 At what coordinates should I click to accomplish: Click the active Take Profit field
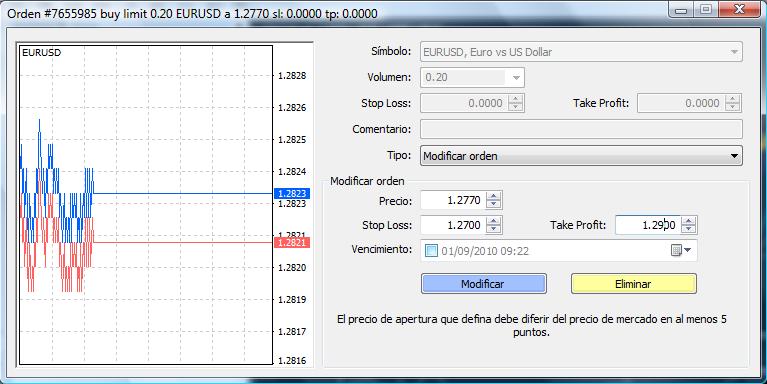tap(648, 225)
